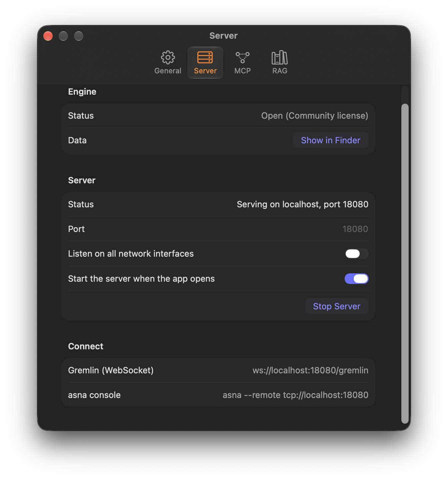Select the Server rack icon tab
The image size is (448, 480).
[x=205, y=63]
